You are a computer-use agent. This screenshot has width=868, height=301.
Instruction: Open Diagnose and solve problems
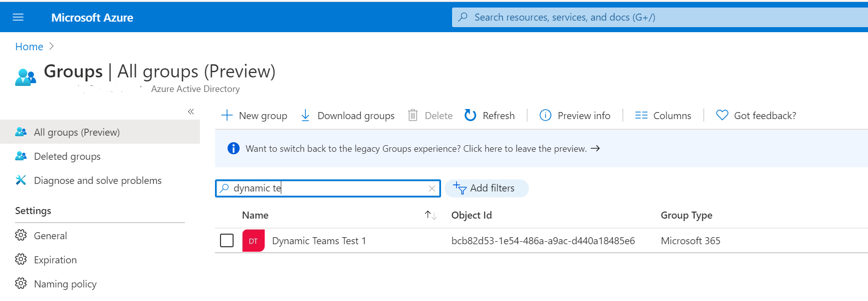[97, 180]
